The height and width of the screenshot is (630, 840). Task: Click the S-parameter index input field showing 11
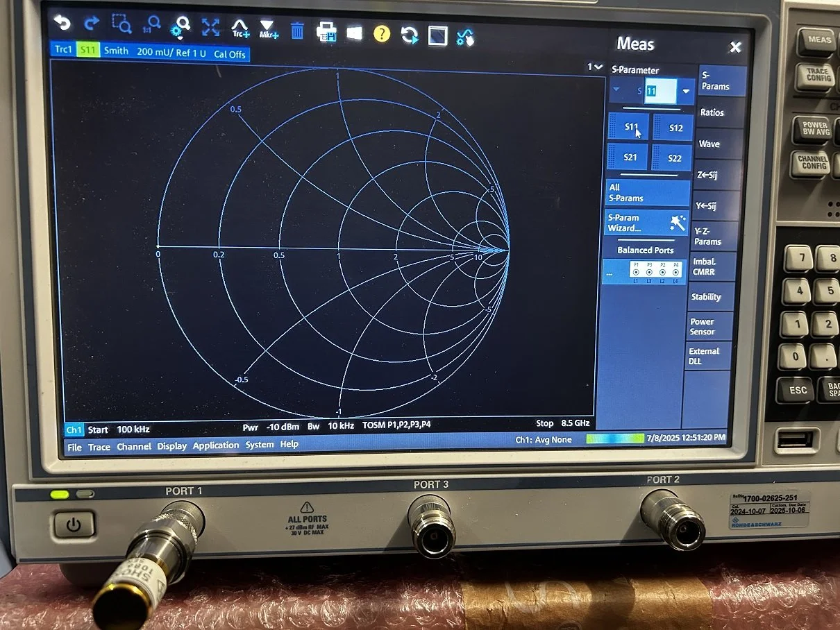[x=660, y=91]
